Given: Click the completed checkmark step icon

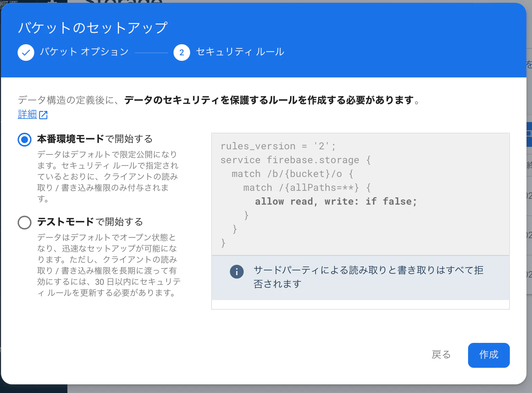Looking at the screenshot, I should click(x=26, y=53).
